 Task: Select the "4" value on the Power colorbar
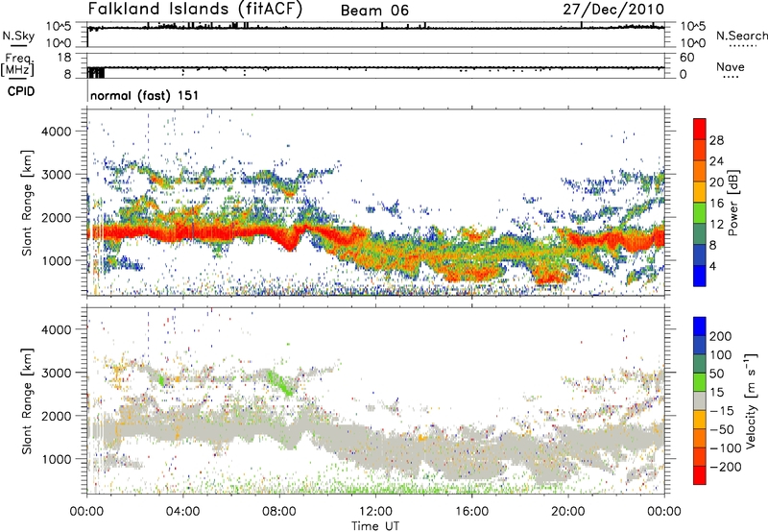click(713, 266)
